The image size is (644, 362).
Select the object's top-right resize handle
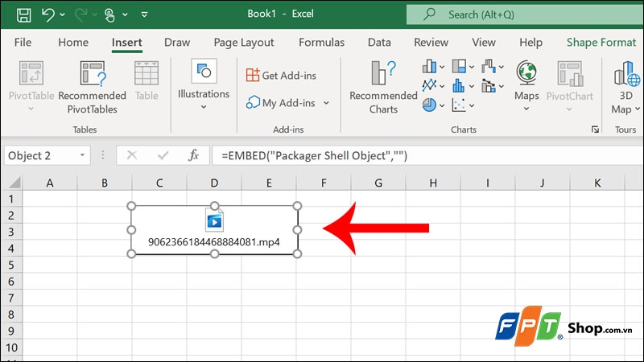coord(297,206)
